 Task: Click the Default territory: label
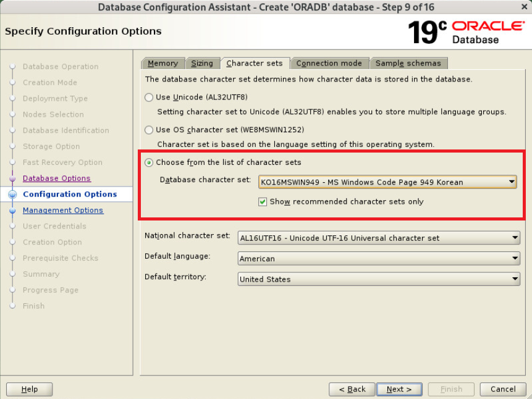tap(175, 277)
